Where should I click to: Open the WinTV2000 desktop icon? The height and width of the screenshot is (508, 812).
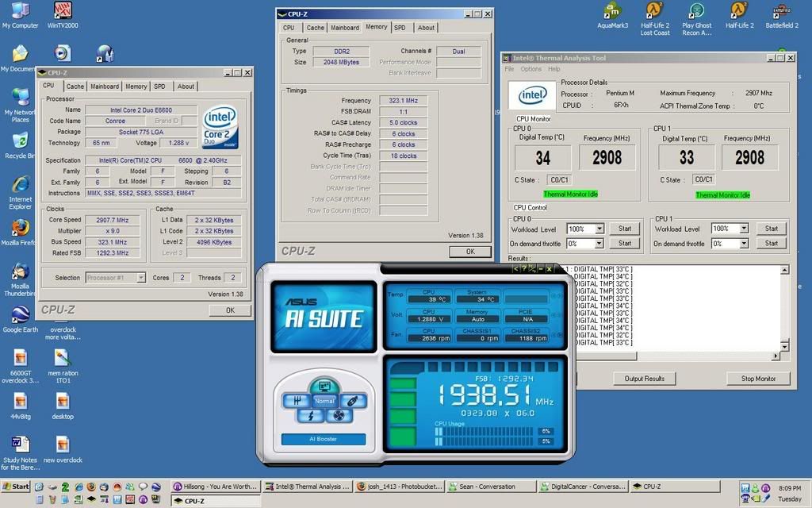[x=63, y=15]
